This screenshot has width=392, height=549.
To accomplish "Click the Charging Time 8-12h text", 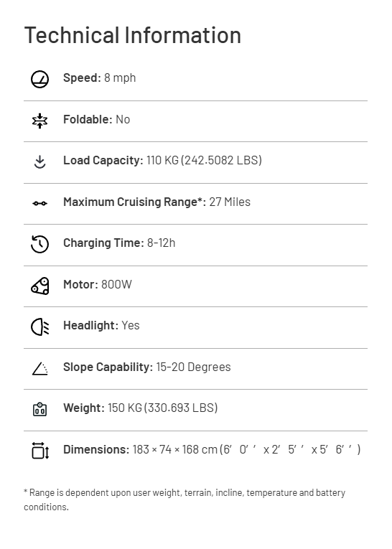I will (119, 243).
